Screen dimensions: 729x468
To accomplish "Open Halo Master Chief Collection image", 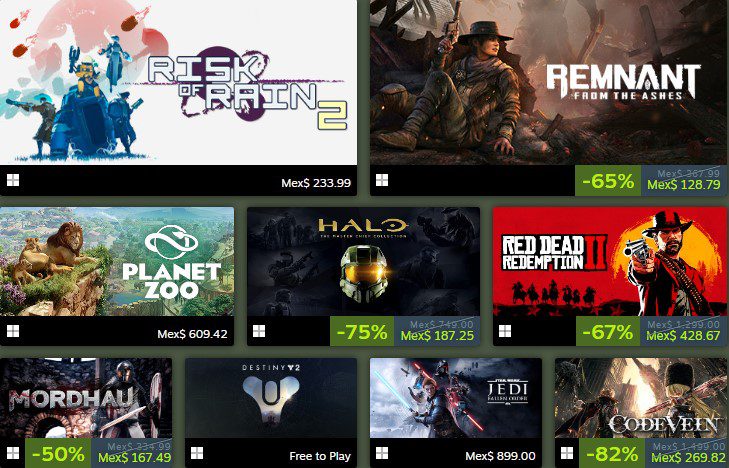I will [363, 262].
